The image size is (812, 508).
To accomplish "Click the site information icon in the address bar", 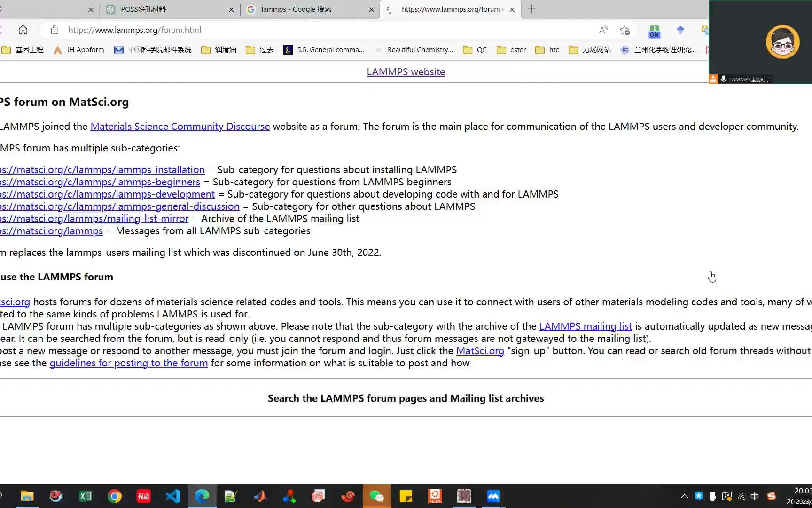I will pyautogui.click(x=55, y=30).
